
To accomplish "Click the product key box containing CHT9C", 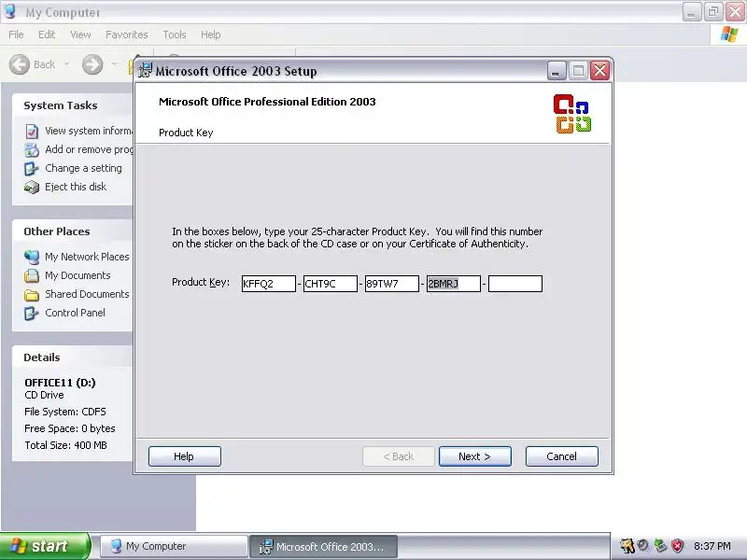I will [x=331, y=284].
